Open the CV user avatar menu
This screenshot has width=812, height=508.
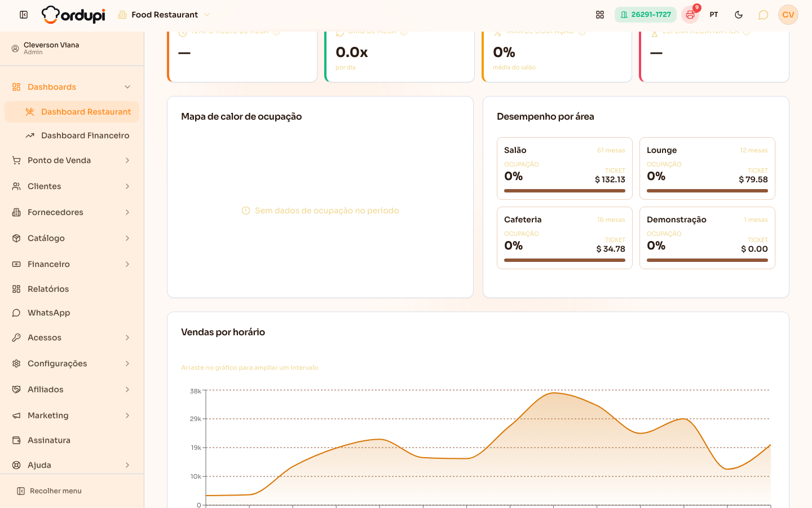tap(788, 15)
